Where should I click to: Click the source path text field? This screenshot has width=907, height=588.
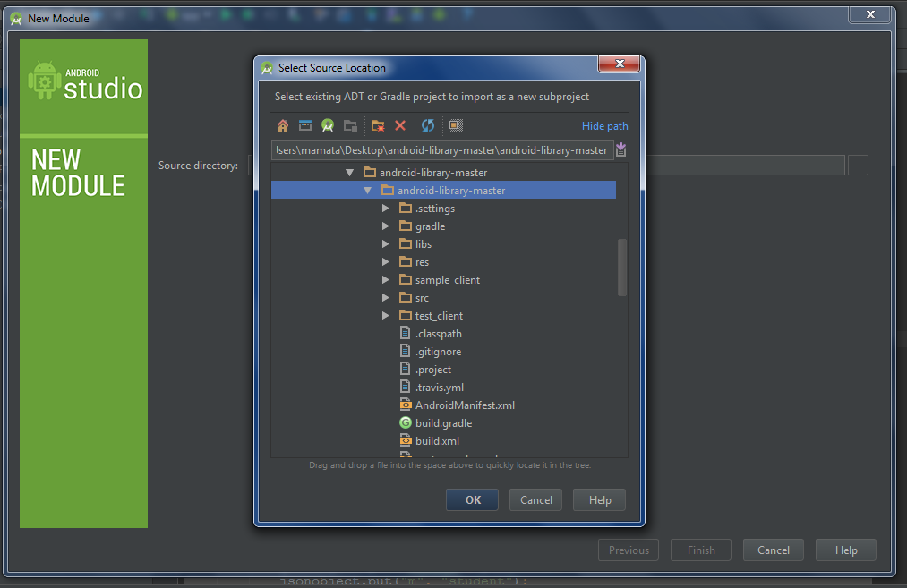click(442, 150)
